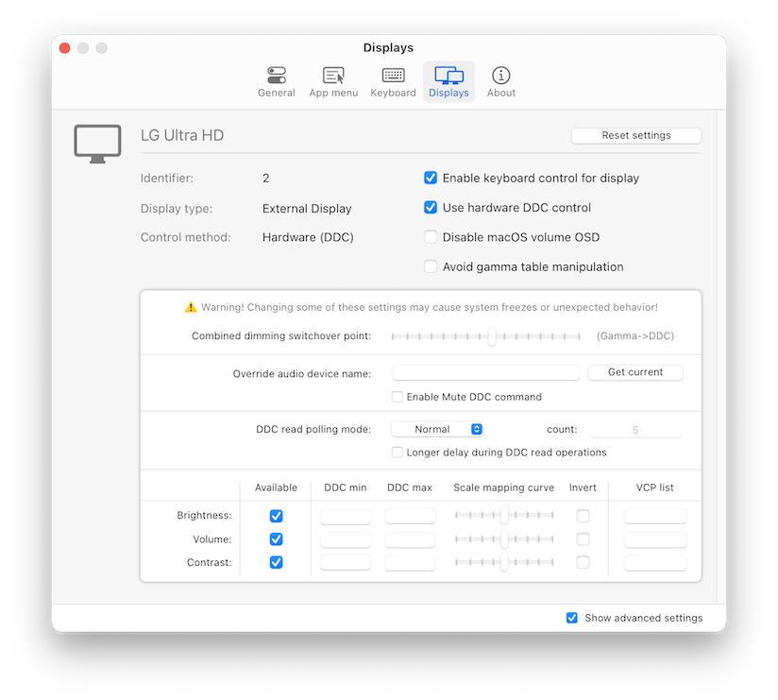
Task: Open the Keyboard settings pane
Action: [392, 81]
